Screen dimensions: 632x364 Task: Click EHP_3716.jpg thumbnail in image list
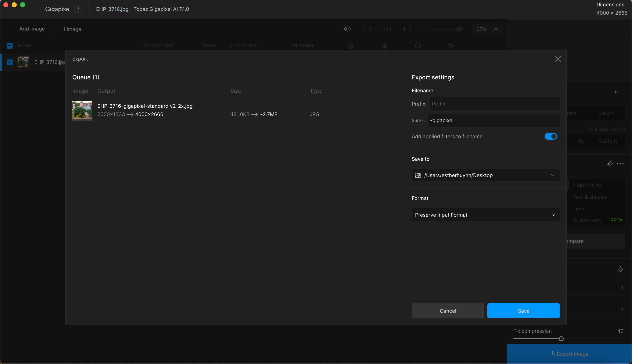point(23,62)
